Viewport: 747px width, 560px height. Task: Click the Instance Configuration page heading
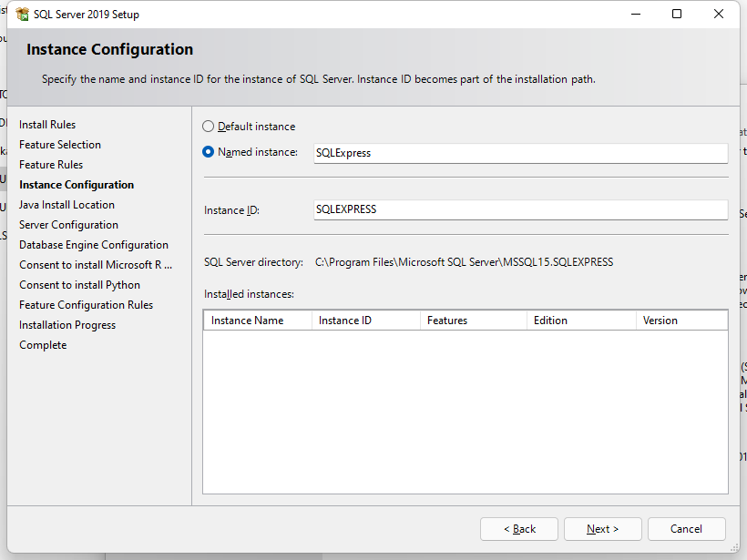(x=109, y=49)
